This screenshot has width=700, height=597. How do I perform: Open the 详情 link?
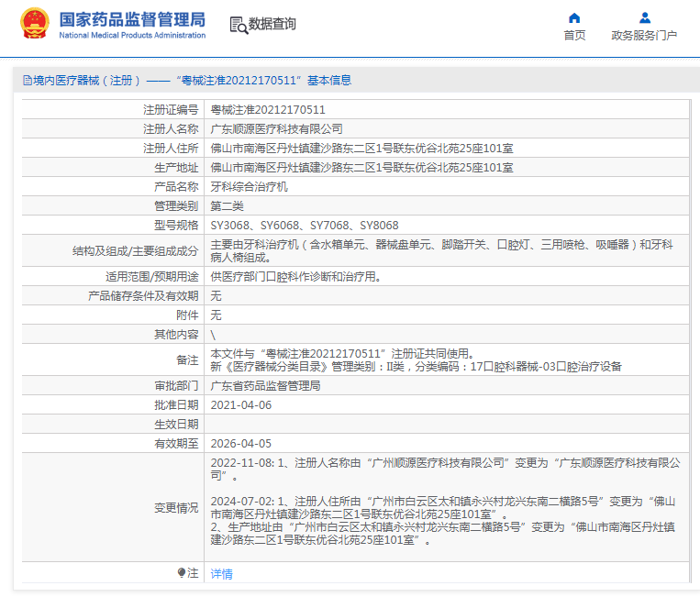click(221, 574)
